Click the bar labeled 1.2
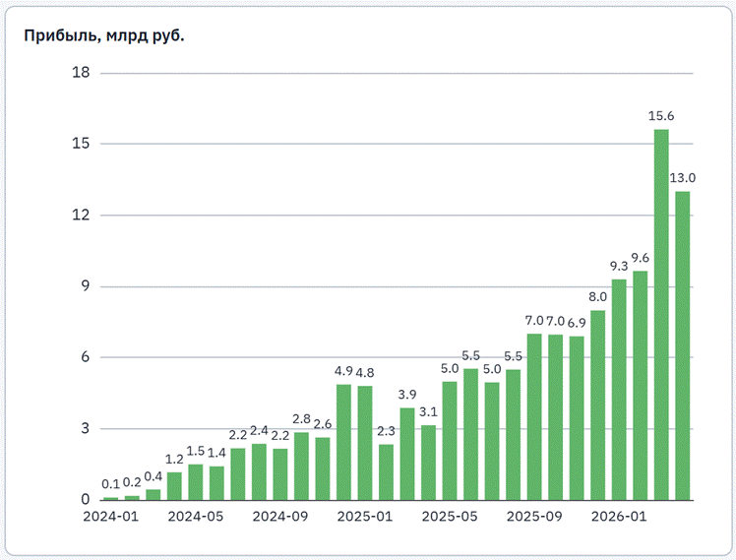The height and width of the screenshot is (560, 736). tap(174, 486)
